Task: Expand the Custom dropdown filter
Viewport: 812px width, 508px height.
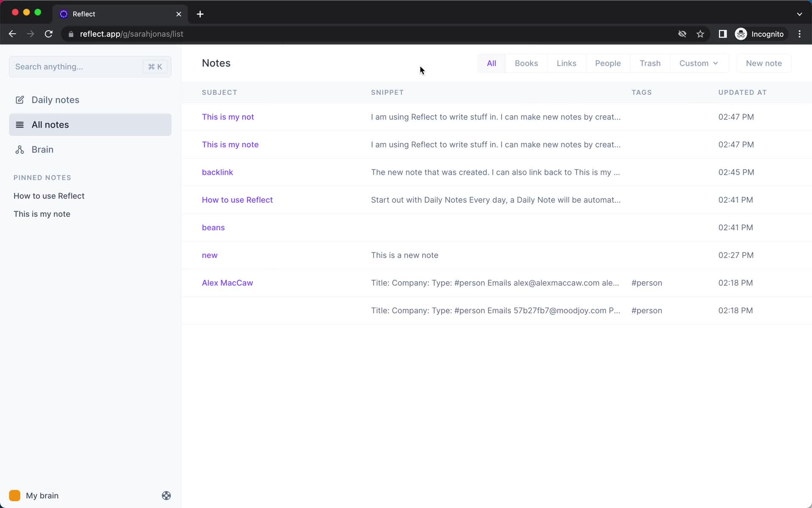Action: click(x=699, y=63)
